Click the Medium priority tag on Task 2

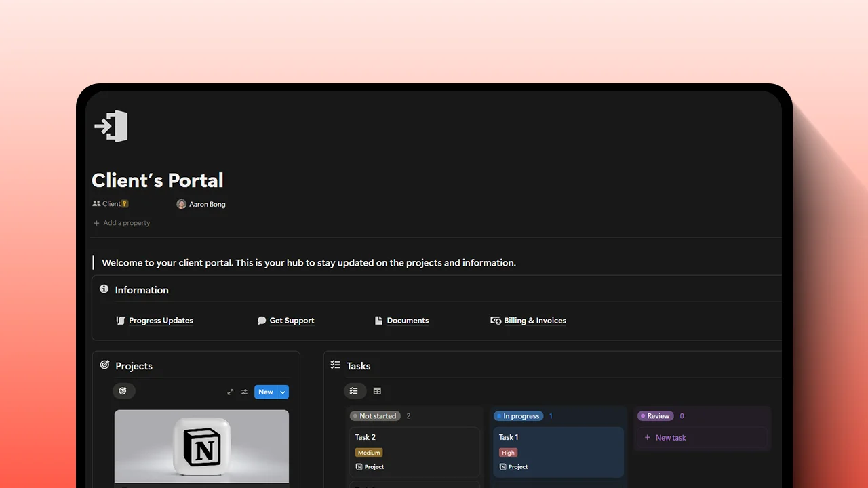point(369,453)
